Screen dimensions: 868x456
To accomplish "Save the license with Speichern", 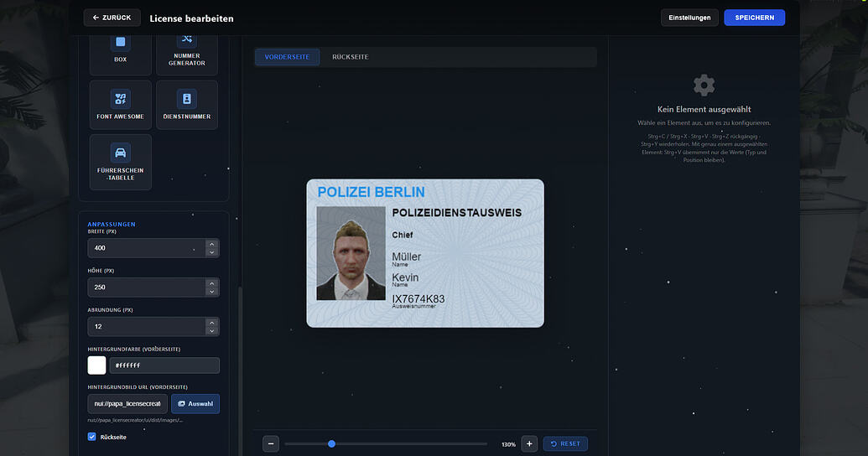I will [754, 18].
